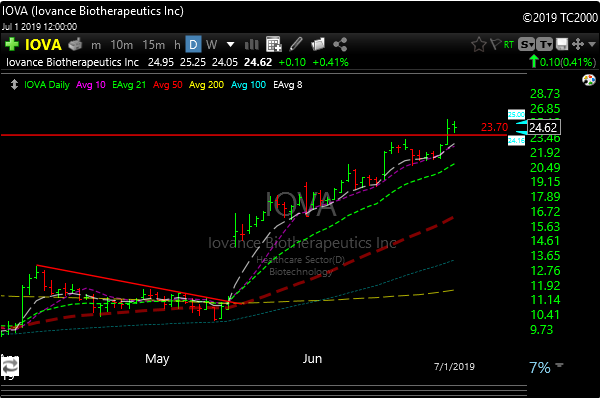Image resolution: width=600 pixels, height=398 pixels.
Task: Edit the Avg 50 moving average
Action: (x=168, y=85)
